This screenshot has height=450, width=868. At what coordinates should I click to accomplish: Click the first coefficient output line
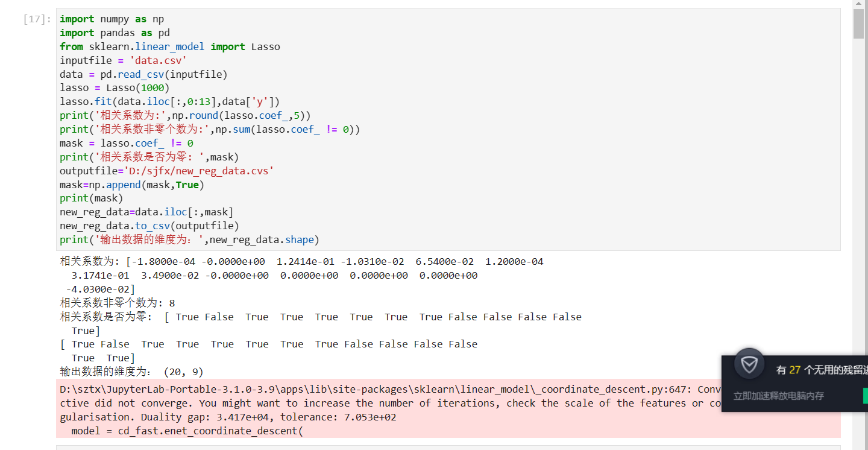coord(301,262)
